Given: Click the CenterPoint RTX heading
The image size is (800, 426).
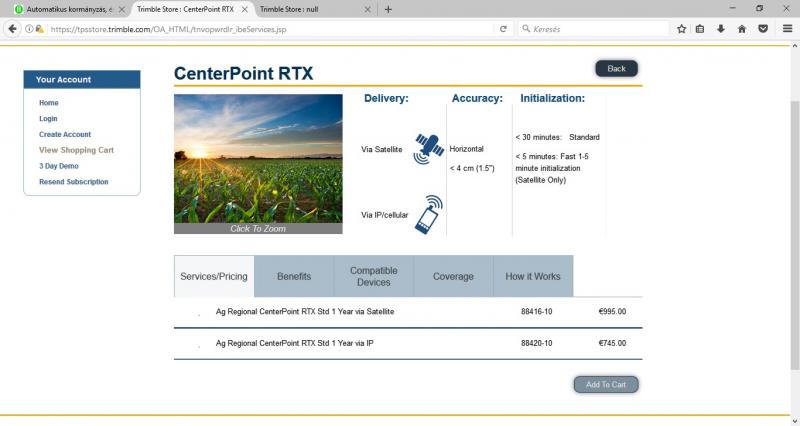Looking at the screenshot, I should point(243,73).
